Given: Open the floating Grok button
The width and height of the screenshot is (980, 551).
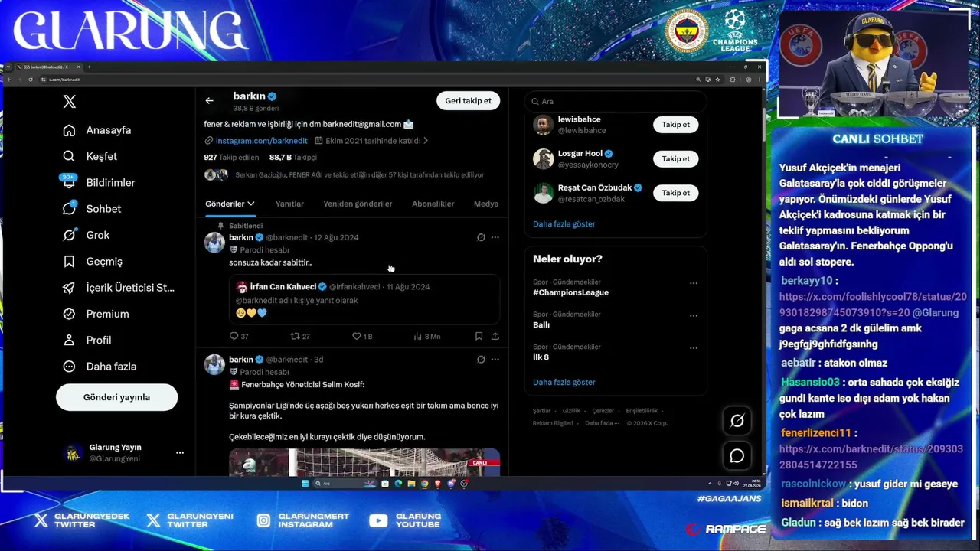Looking at the screenshot, I should click(x=737, y=420).
